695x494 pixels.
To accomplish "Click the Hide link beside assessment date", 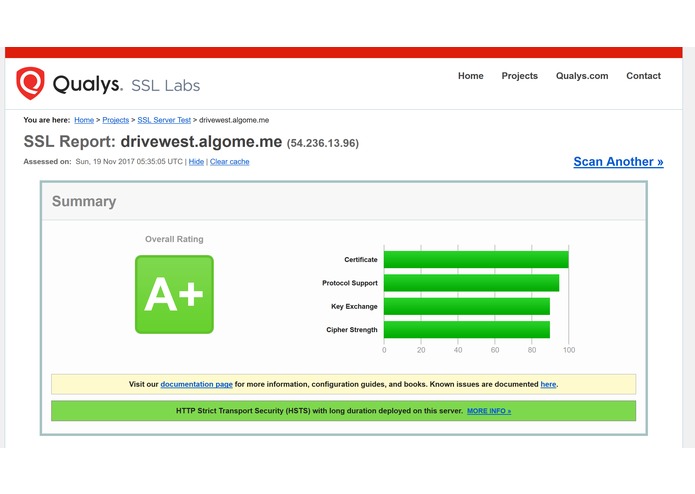I will 196,162.
